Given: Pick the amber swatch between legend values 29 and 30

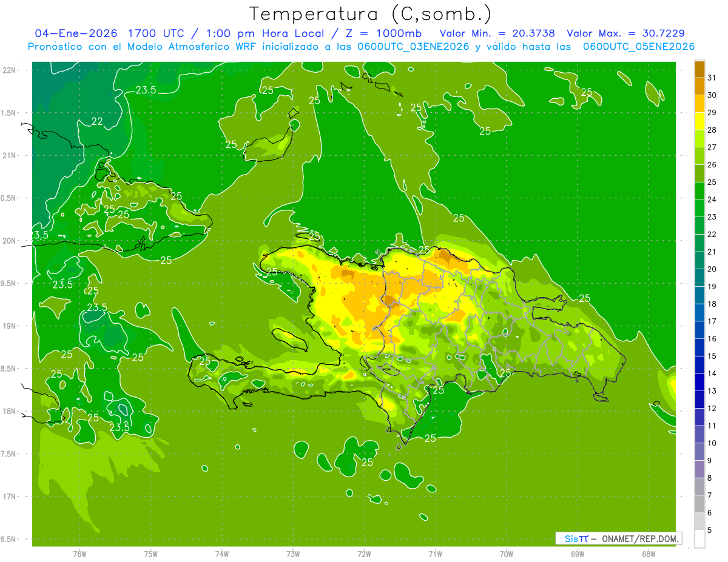Looking at the screenshot, I should coord(700,104).
